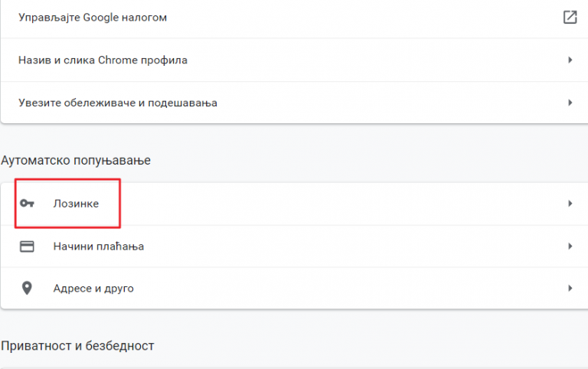Click the Приватност и безбедност section heading
588x369 pixels.
tap(77, 346)
